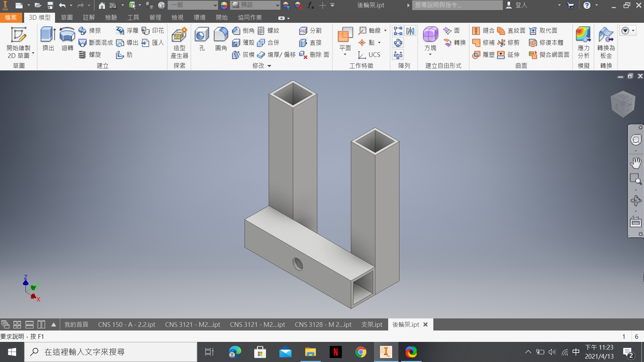This screenshot has height=362, width=644.
Task: Choose the 圓角 fillet tool
Action: coord(221,39)
